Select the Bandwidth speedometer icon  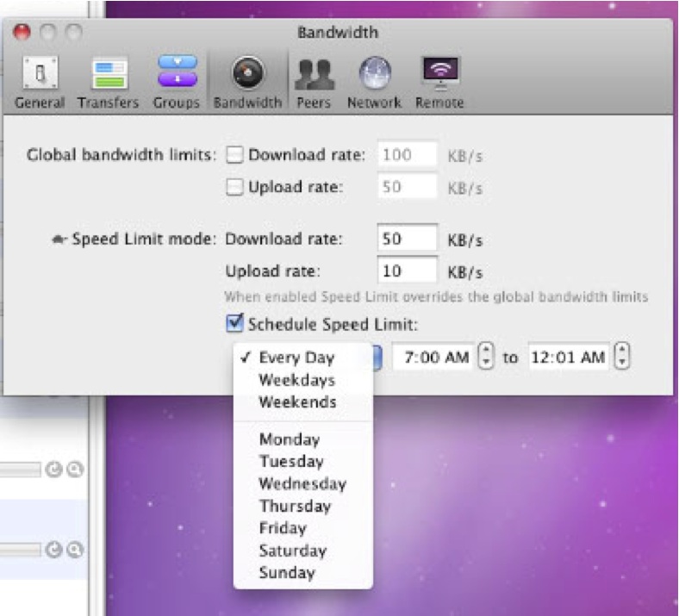(247, 72)
